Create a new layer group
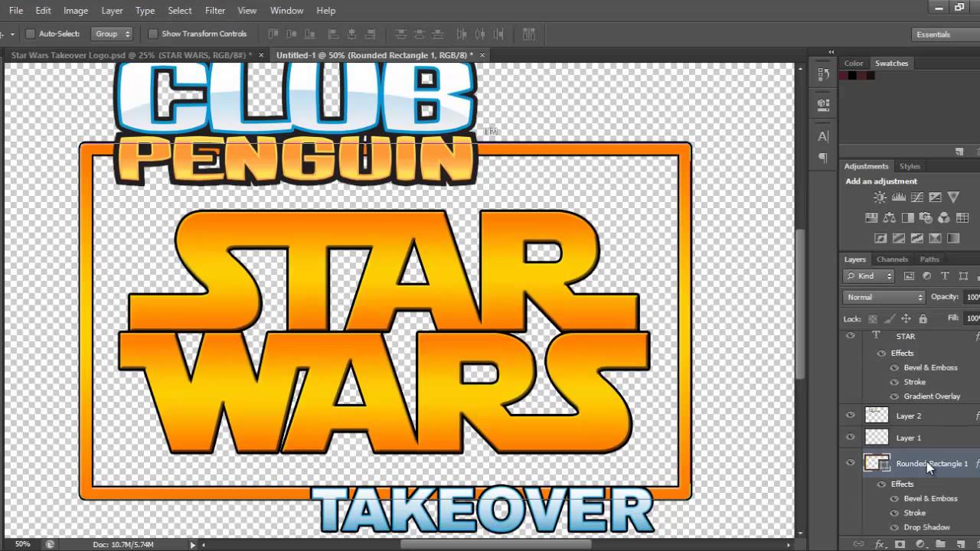This screenshot has width=980, height=551. (x=940, y=544)
